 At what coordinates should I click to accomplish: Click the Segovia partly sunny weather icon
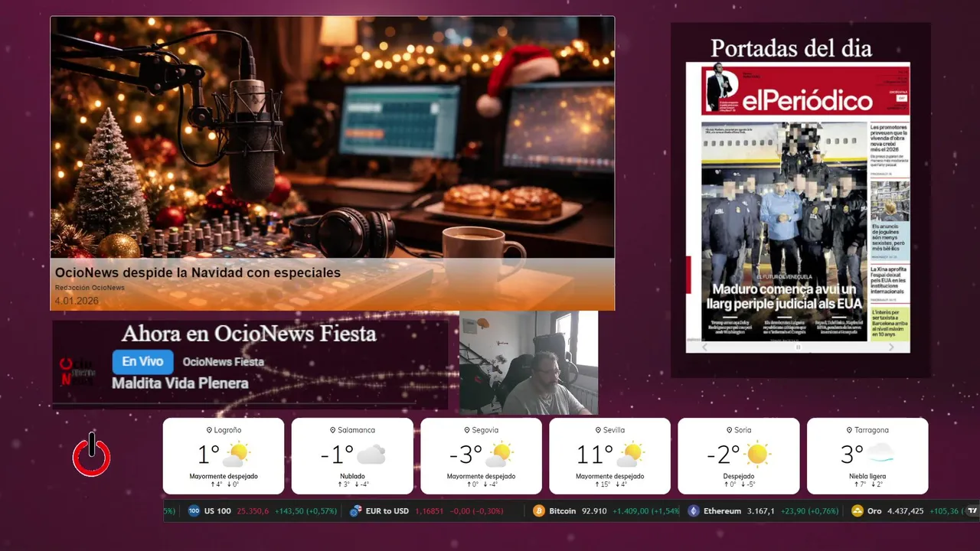[x=500, y=455]
